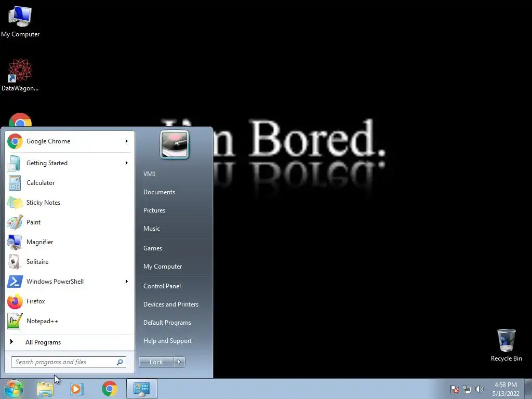Start Solitaire icon in Start menu
Viewport: 532px width, 399px height.
tap(15, 262)
